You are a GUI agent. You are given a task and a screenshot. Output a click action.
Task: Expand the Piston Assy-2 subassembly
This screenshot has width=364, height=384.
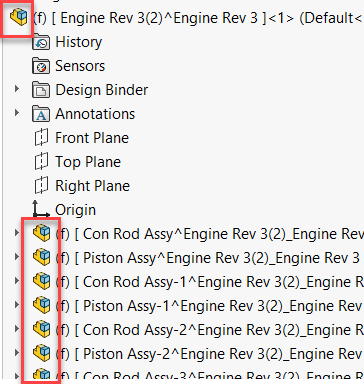17,353
